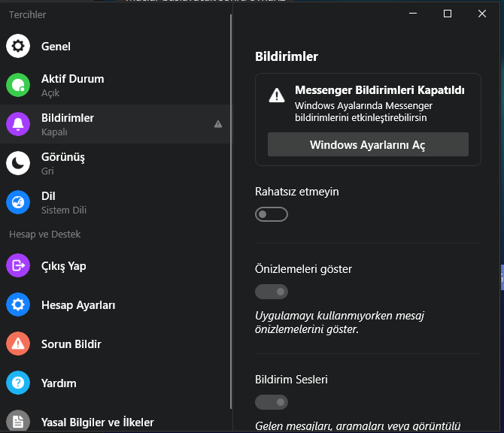Toggle the Bildirim Sesleri switch

point(272,402)
